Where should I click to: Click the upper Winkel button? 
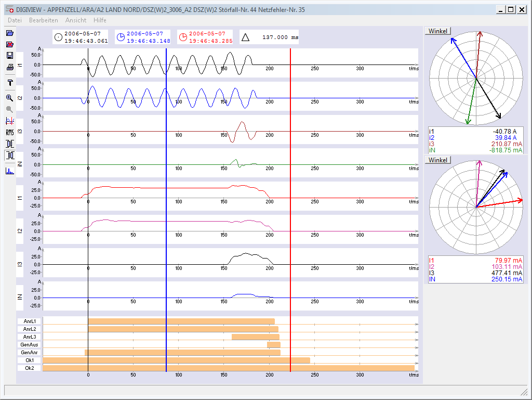coord(438,31)
